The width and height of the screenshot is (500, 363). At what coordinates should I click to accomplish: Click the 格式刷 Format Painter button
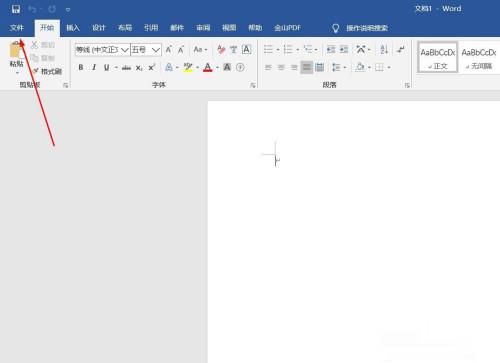47,71
